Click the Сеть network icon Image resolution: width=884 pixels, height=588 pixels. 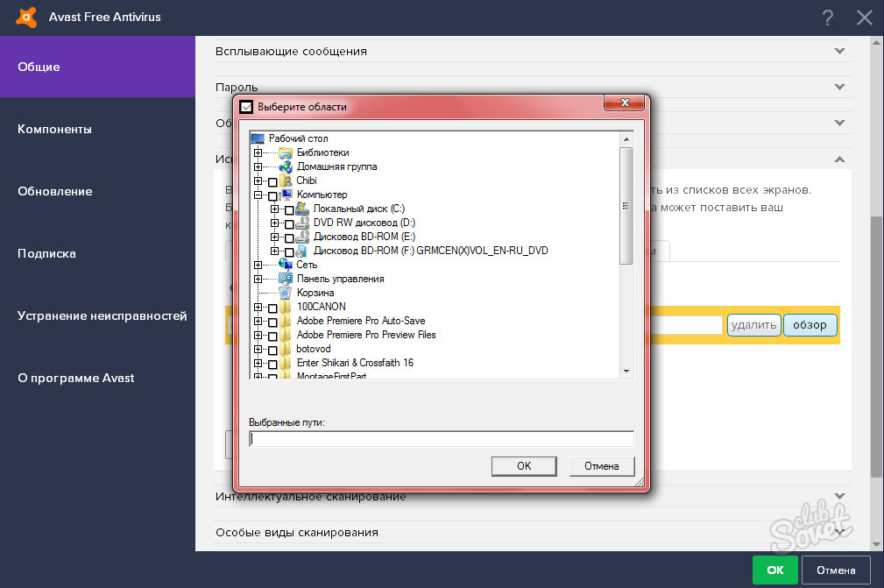click(x=285, y=265)
